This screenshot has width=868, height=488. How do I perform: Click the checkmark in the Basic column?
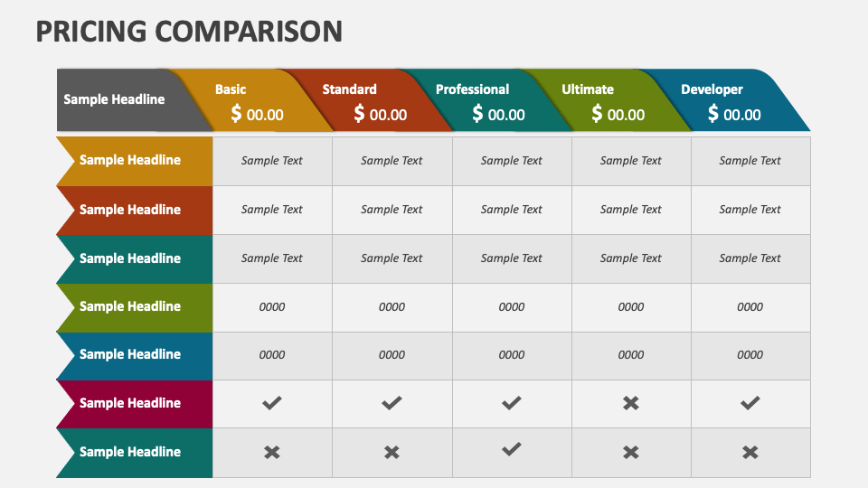(272, 403)
